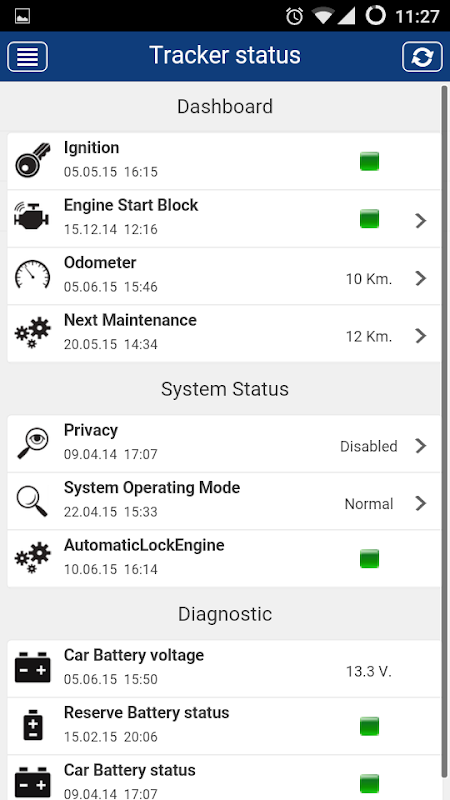Screen dimensions: 450x800
Task: Toggle the AutomaticLockEngine green indicator
Action: [x=369, y=559]
